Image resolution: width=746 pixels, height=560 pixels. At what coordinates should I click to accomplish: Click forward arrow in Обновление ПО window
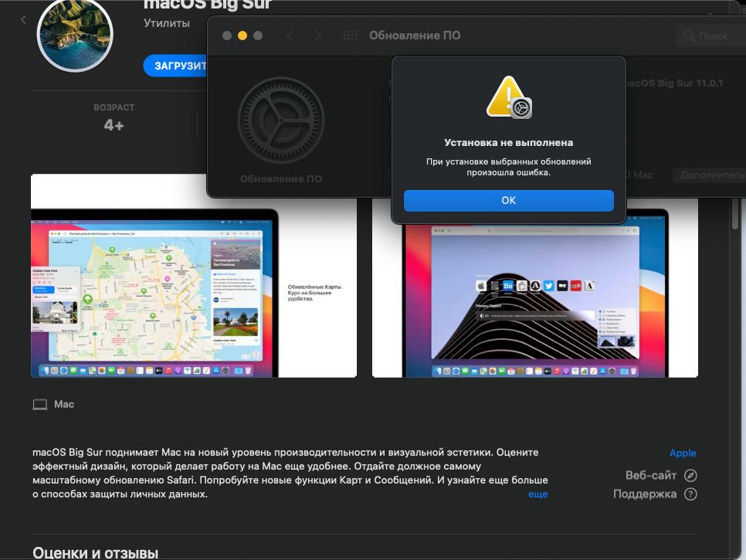coord(318,36)
